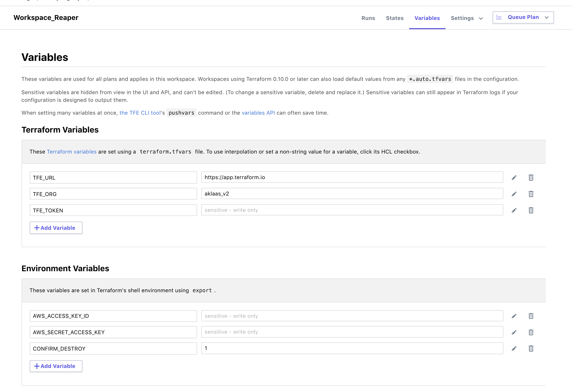Add Variable under Terraform Variables
Viewport: 572px width, 392px height.
pyautogui.click(x=56, y=228)
